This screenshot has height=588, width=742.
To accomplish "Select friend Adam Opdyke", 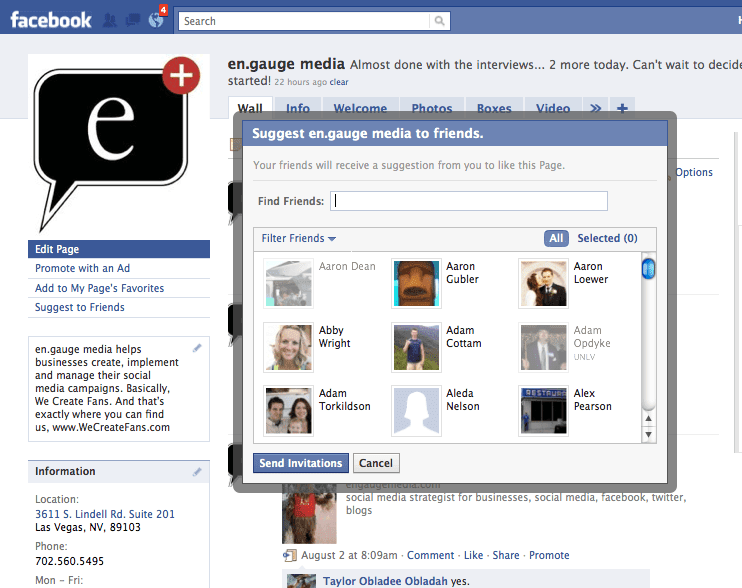I will pyautogui.click(x=567, y=347).
